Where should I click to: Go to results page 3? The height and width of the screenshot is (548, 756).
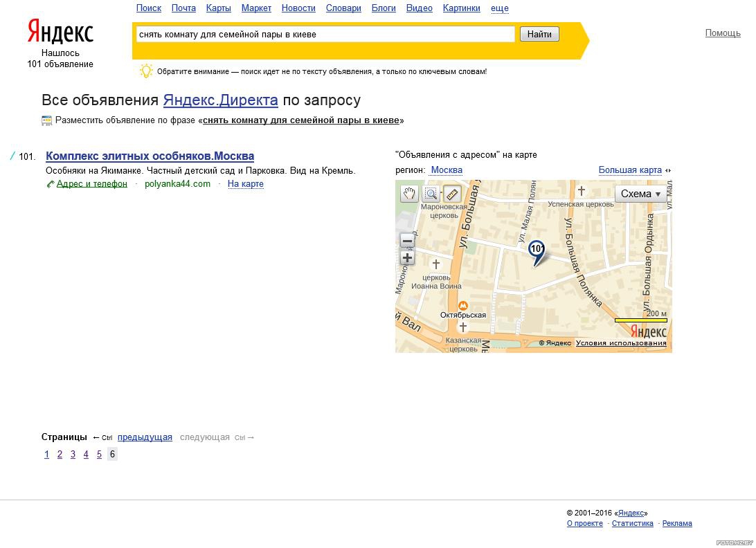point(73,454)
